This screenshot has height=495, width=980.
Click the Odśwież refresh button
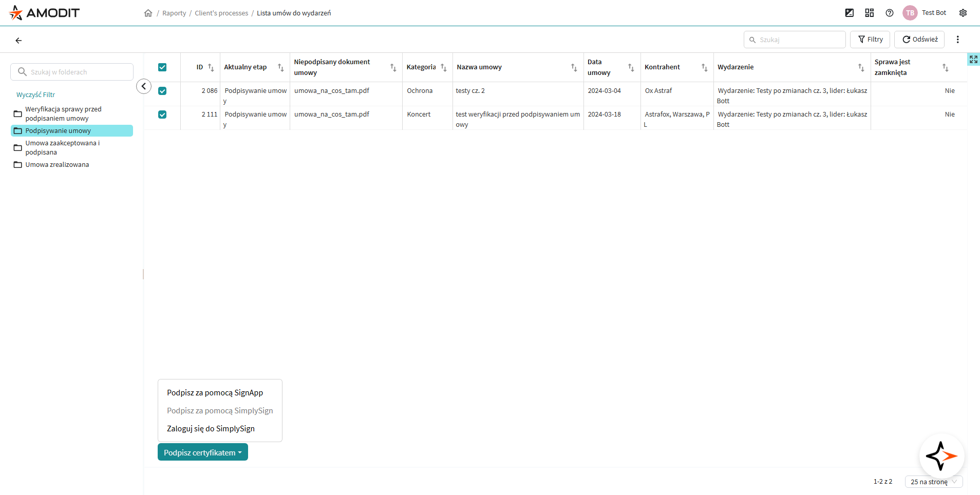919,40
